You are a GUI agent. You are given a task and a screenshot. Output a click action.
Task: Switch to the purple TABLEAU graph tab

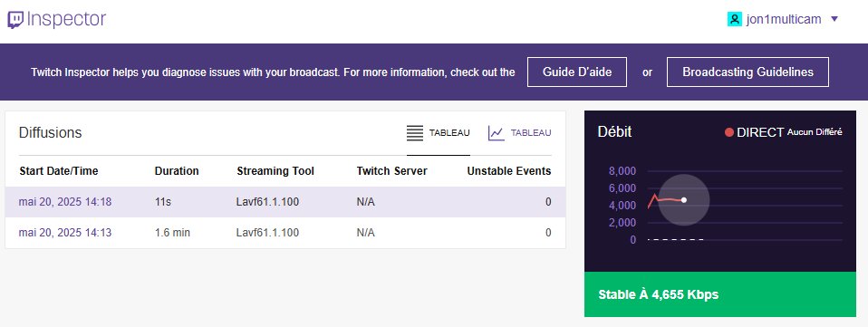click(531, 133)
